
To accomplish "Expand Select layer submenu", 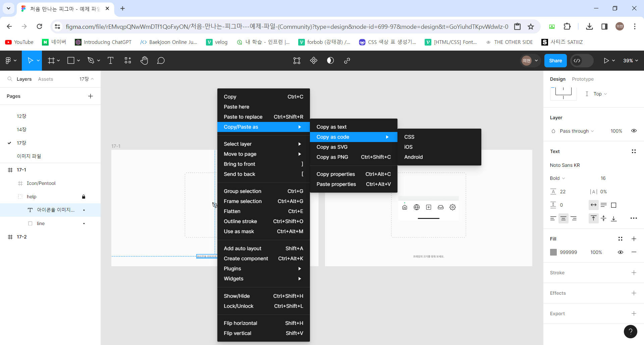I will [263, 144].
